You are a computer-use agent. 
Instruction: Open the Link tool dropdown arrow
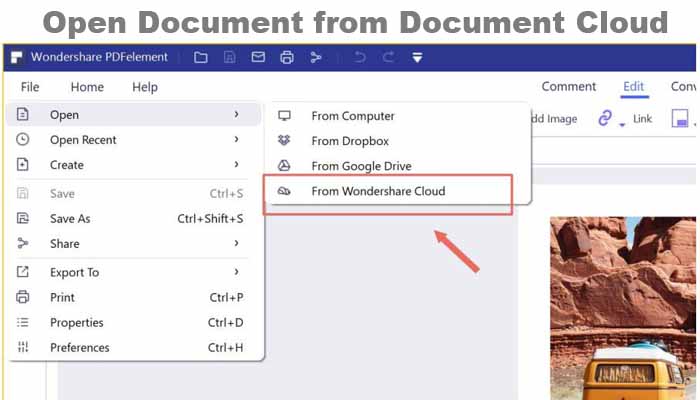[x=622, y=125]
